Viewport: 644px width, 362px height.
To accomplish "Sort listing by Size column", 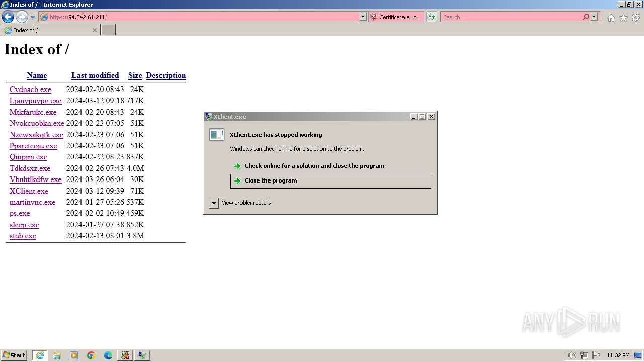I will pos(135,75).
